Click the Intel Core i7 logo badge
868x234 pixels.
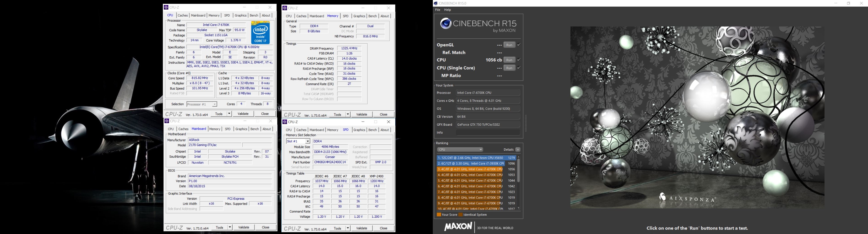tap(260, 32)
